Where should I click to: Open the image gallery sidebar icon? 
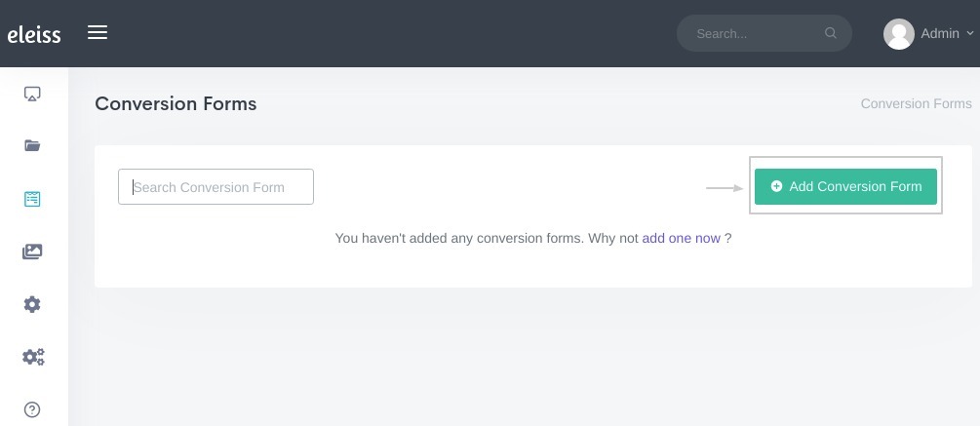pyautogui.click(x=32, y=252)
